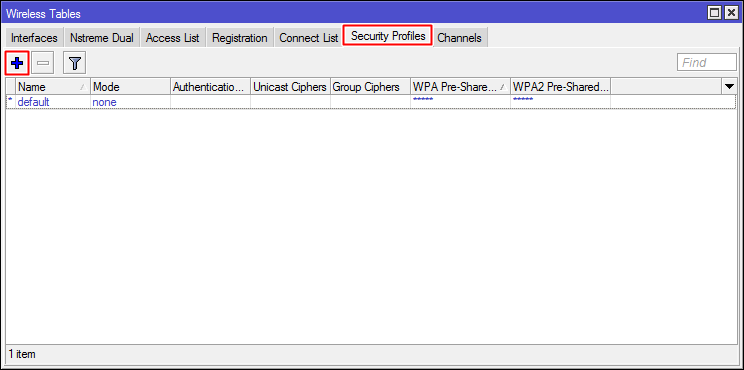Select the 'default' profile name
This screenshot has width=744, height=370.
coord(33,102)
